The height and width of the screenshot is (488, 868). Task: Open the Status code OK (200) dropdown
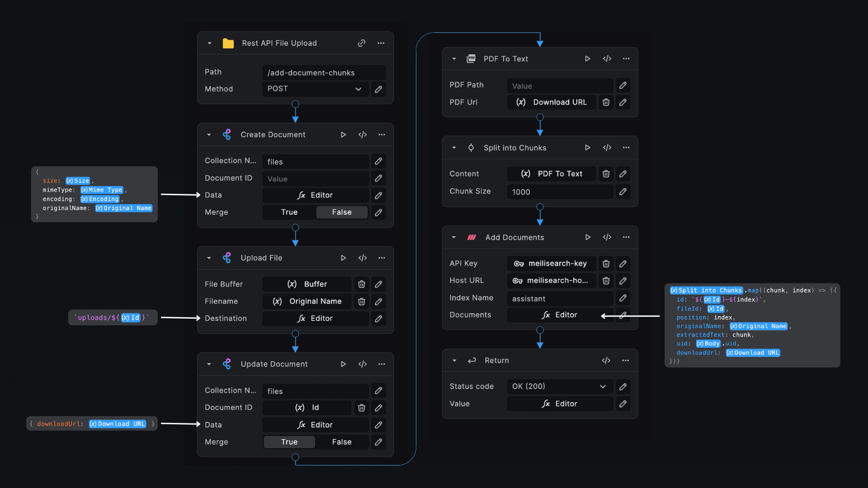click(559, 386)
